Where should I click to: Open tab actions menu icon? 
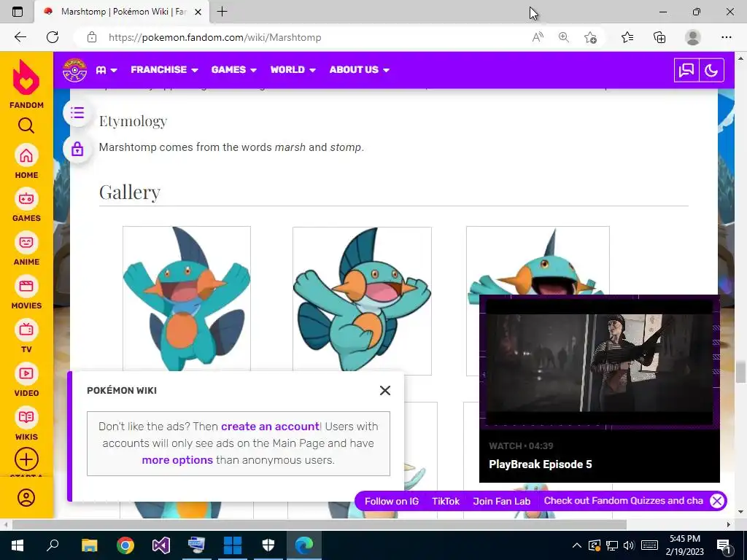(18, 12)
